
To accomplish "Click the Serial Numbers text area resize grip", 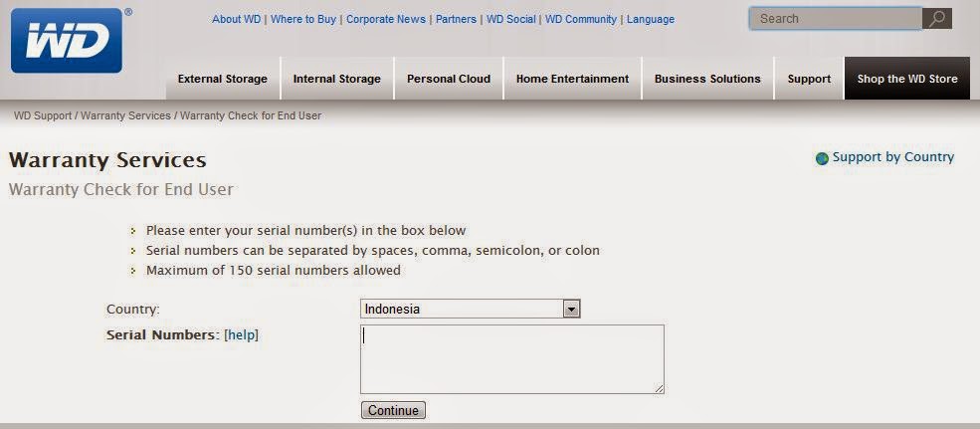I will tap(659, 389).
